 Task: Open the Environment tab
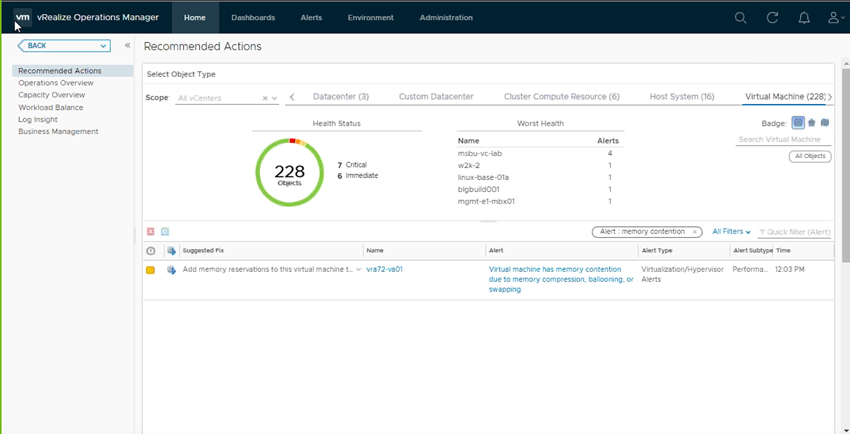click(x=371, y=17)
